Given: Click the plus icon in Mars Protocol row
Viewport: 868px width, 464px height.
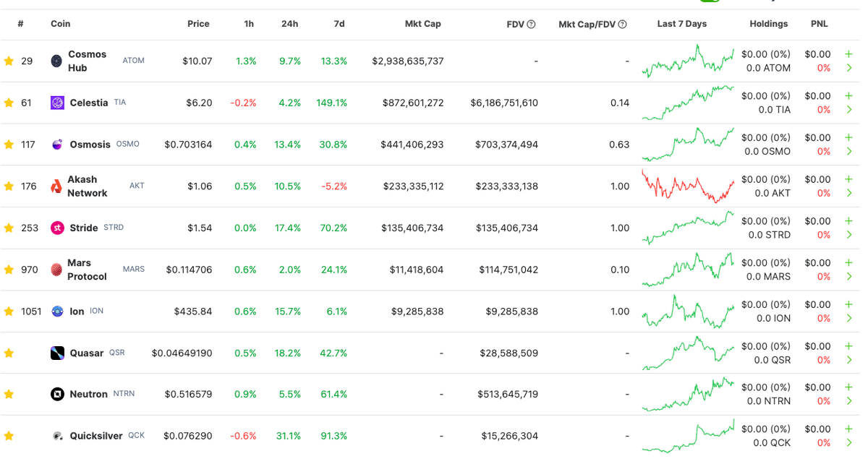Looking at the screenshot, I should [x=848, y=262].
